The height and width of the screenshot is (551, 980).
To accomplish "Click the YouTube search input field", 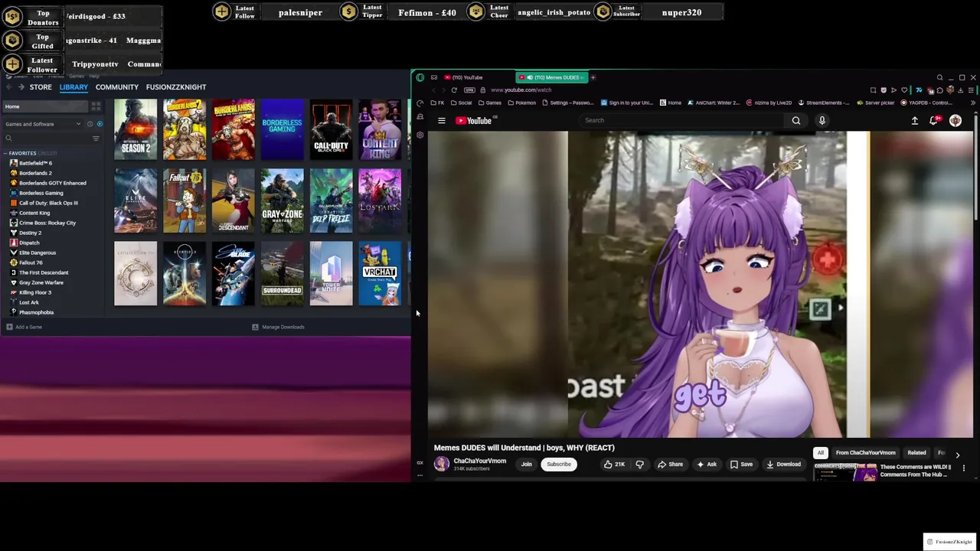I will tap(681, 120).
